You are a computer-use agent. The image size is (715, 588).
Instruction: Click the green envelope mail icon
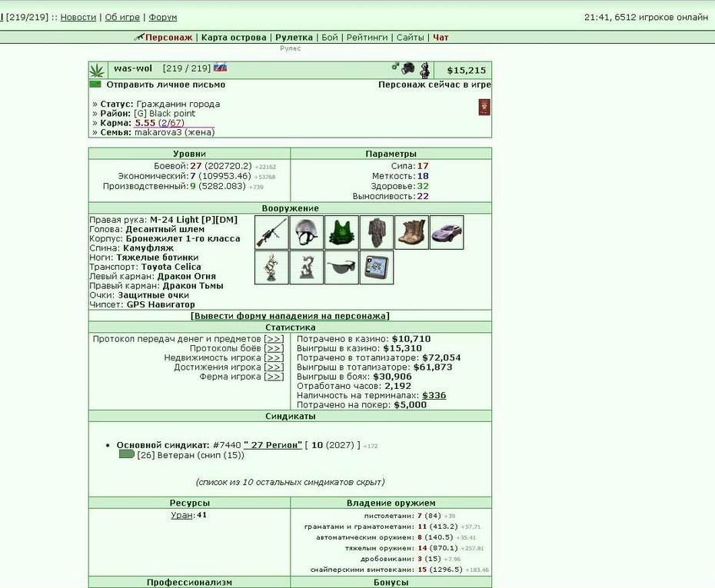[95, 85]
